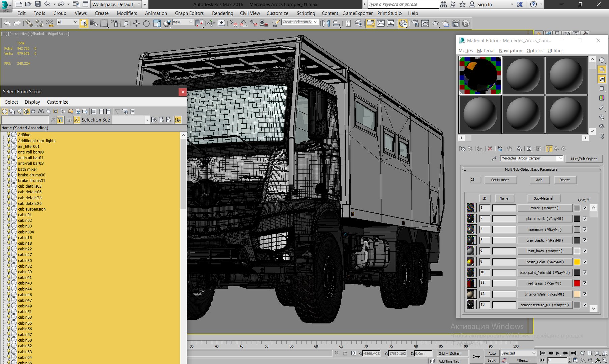Viewport: 609px width, 364px height.
Task: Click the Add sub-material button
Action: (x=539, y=180)
